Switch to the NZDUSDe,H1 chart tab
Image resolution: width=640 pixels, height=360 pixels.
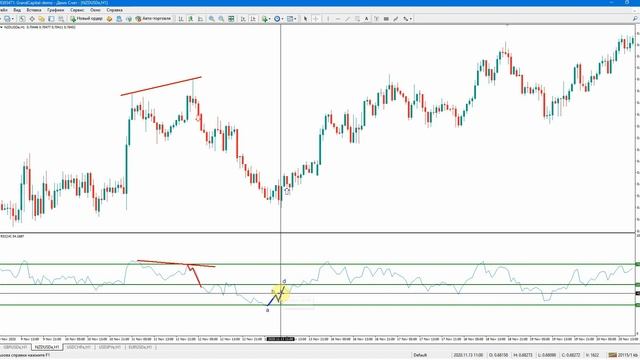[x=47, y=347]
